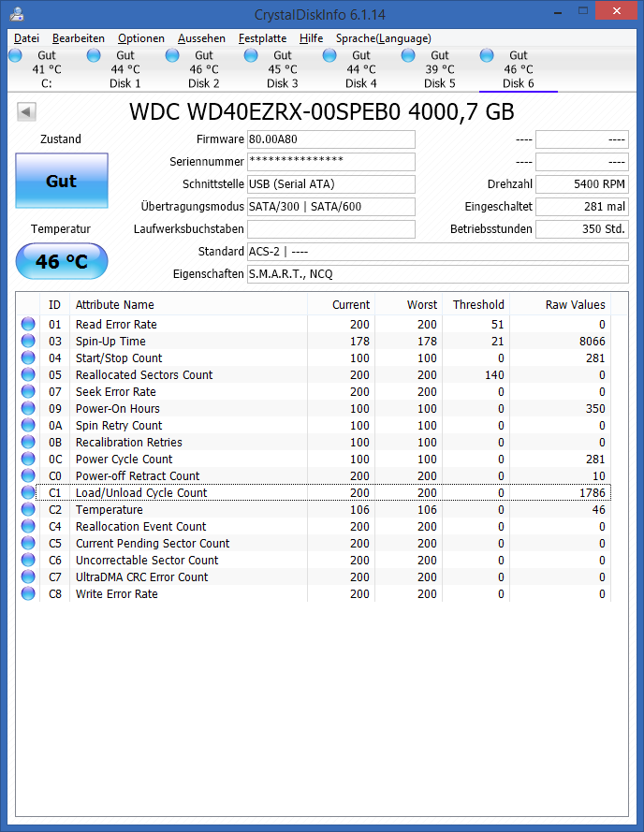644x832 pixels.
Task: Click the status orb for Reallocated Sectors Count
Action: pyautogui.click(x=28, y=374)
